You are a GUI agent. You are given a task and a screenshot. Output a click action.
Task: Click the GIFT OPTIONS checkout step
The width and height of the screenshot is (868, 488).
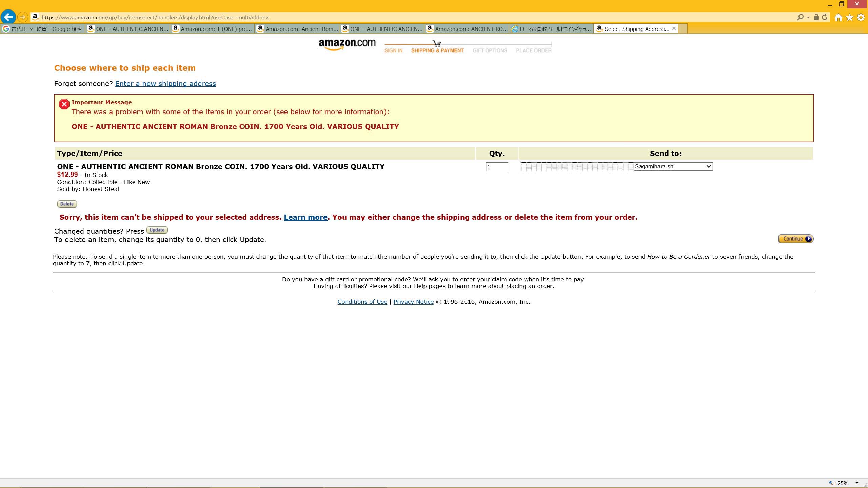[x=490, y=50]
